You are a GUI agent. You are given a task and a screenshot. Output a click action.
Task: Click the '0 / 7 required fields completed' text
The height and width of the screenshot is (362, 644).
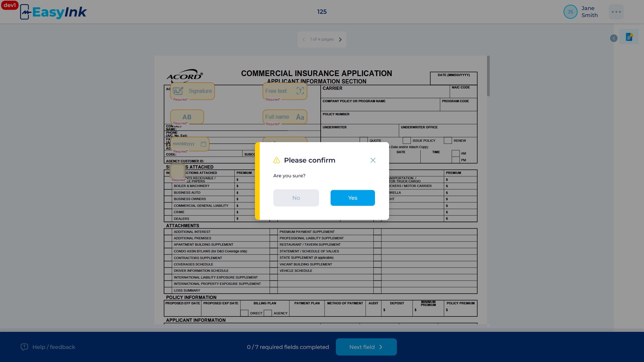click(x=288, y=347)
